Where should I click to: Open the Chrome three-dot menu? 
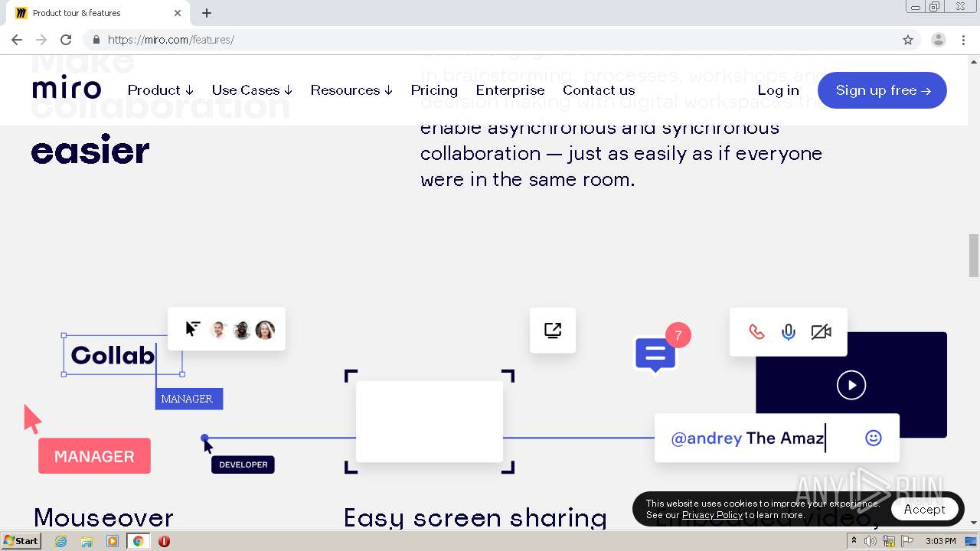point(963,40)
